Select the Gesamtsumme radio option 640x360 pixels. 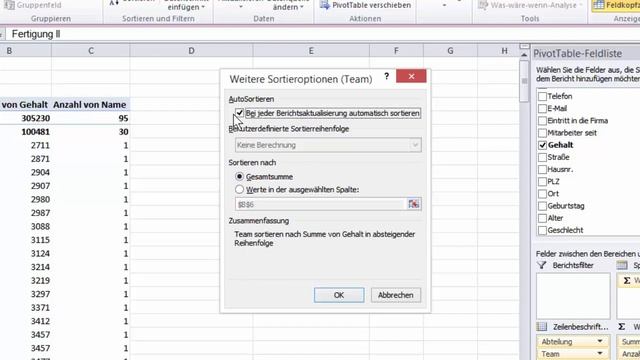tap(240, 177)
